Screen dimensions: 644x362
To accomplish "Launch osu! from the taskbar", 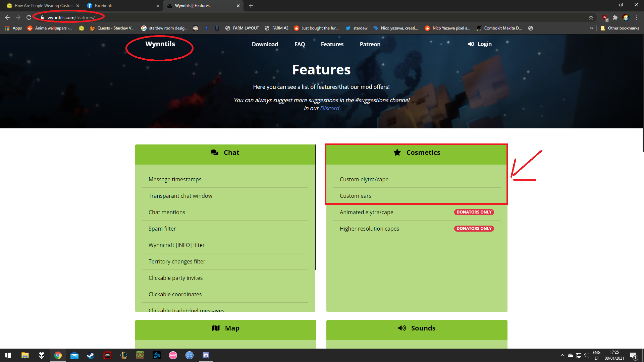I will point(173,355).
